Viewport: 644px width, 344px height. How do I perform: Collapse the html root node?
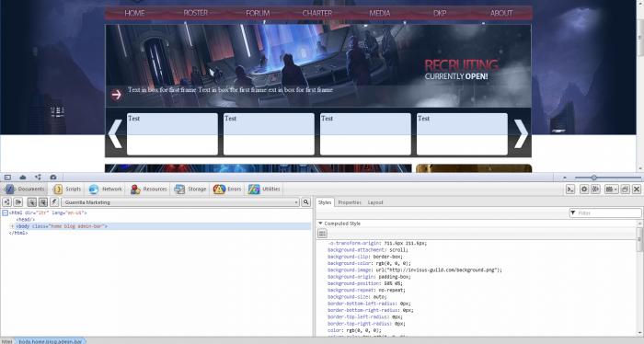tap(5, 213)
